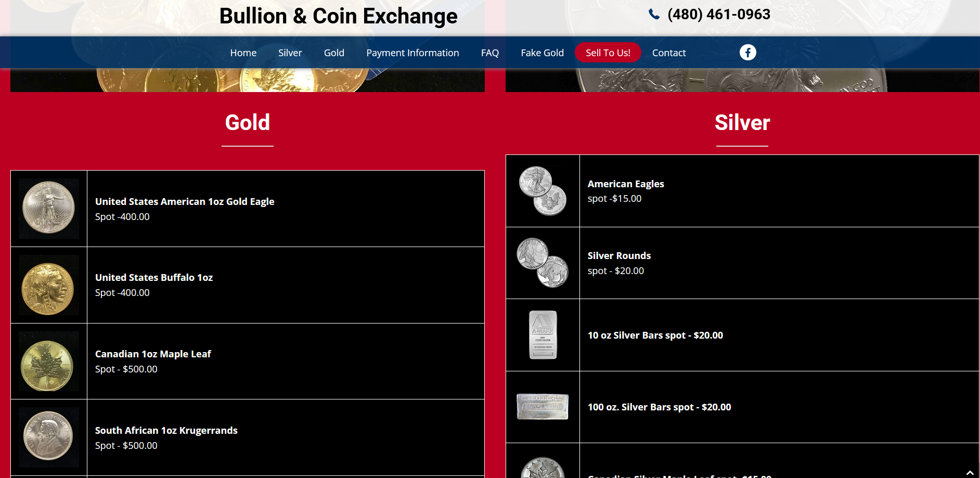This screenshot has height=478, width=980.
Task: Click the Canadian Maple Leaf gold coin image
Action: [49, 361]
